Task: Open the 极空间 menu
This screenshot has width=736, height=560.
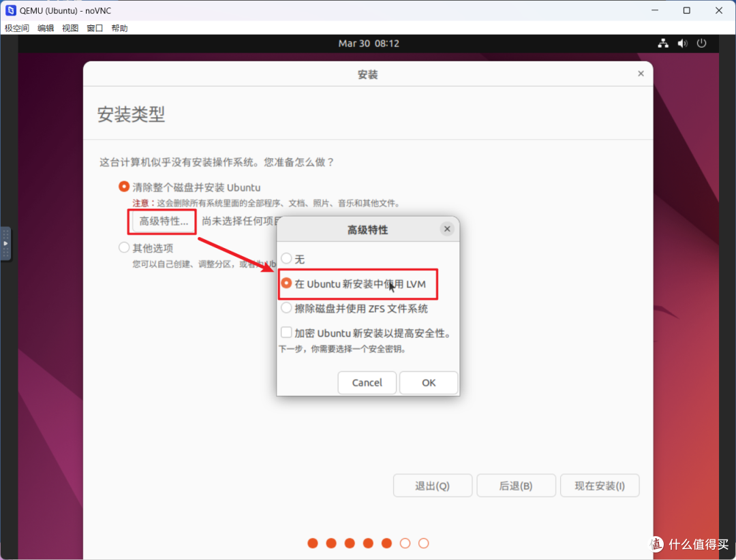Action: [17, 28]
